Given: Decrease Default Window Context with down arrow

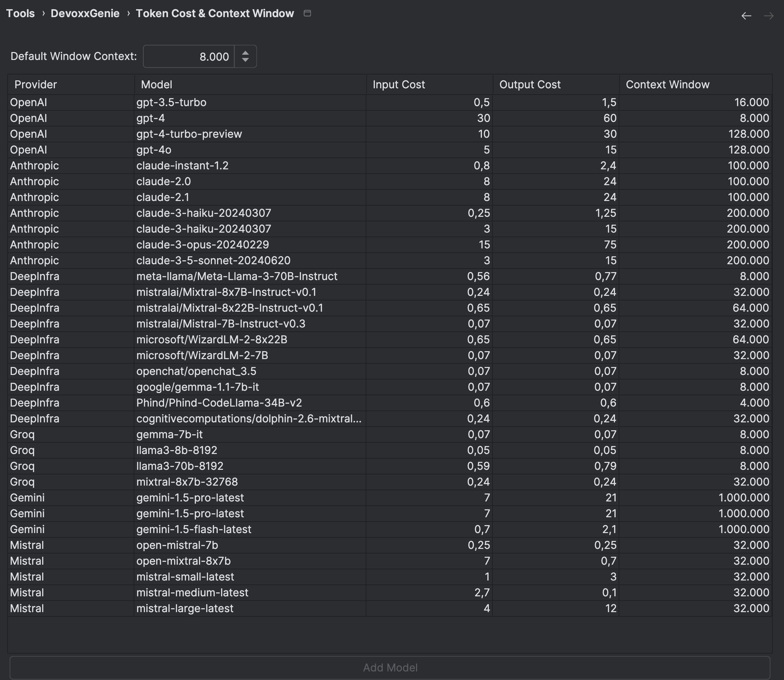Looking at the screenshot, I should [x=245, y=60].
